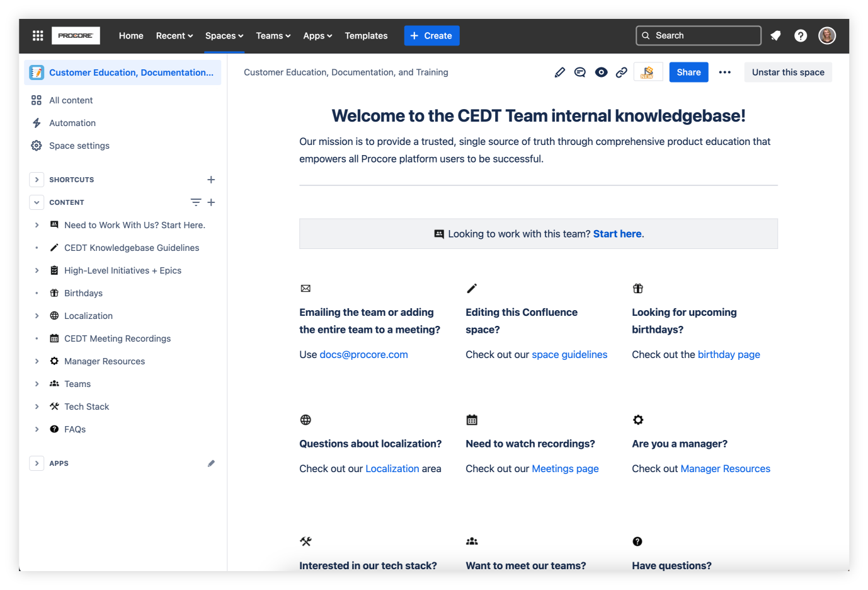The height and width of the screenshot is (590, 868).
Task: Click the edit pencil icon in page toolbar
Action: pos(560,72)
